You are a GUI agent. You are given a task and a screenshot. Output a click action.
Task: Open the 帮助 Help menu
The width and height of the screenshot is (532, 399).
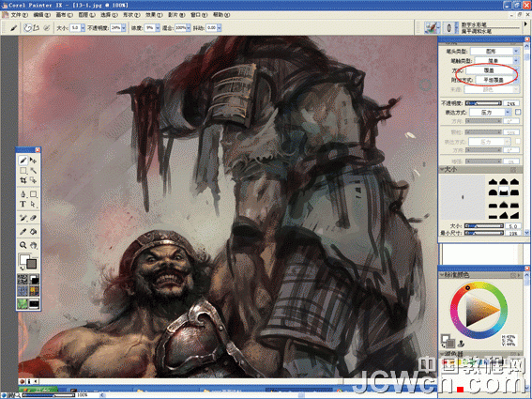tap(221, 15)
